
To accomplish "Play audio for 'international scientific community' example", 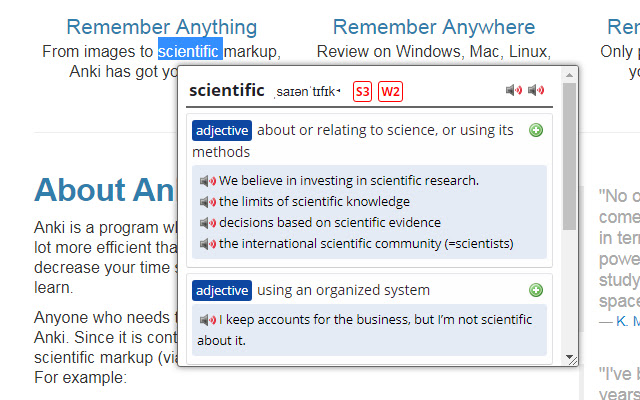I will 208,244.
